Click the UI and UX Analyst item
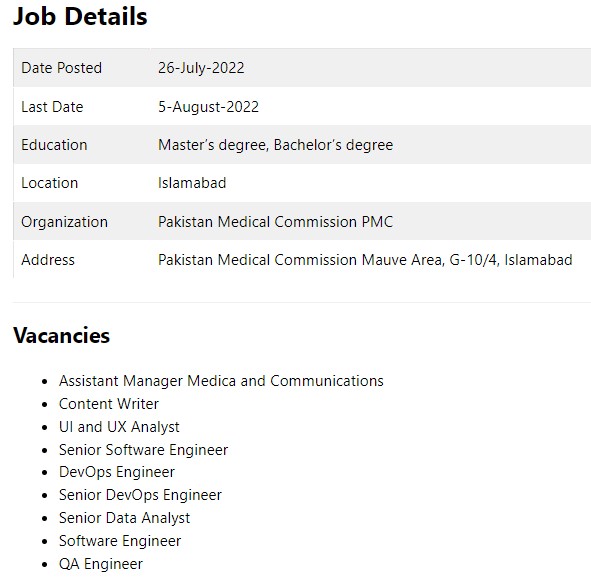Viewport: 591px width, 577px height. 119,427
